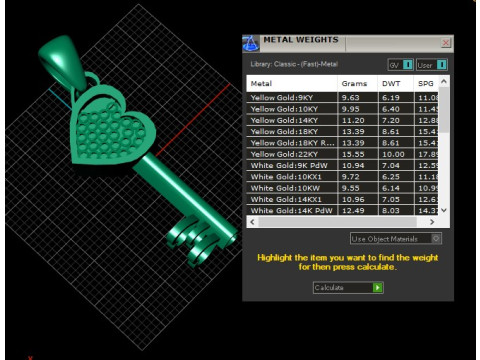
Task: Click the Metal Weights scale icon
Action: (x=251, y=43)
